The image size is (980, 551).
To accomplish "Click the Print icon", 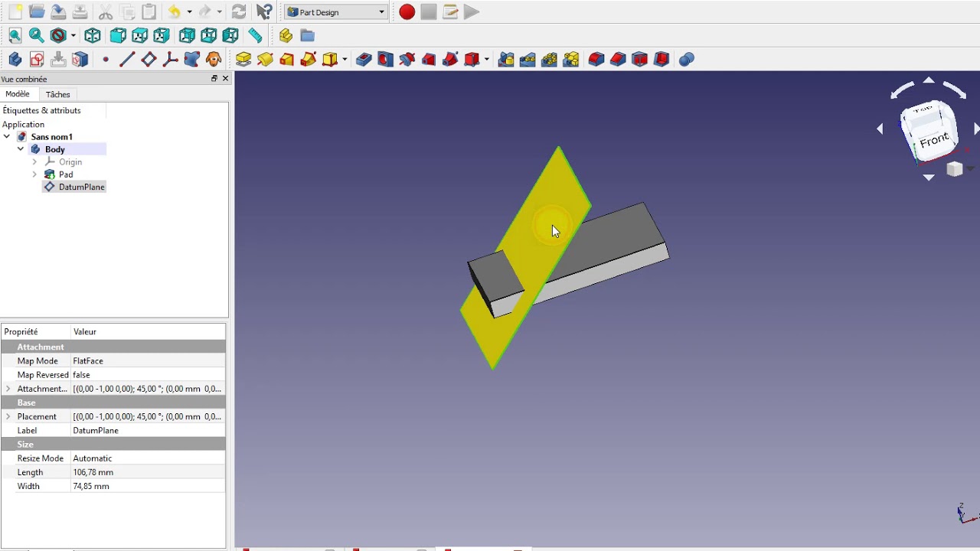I will [x=80, y=12].
